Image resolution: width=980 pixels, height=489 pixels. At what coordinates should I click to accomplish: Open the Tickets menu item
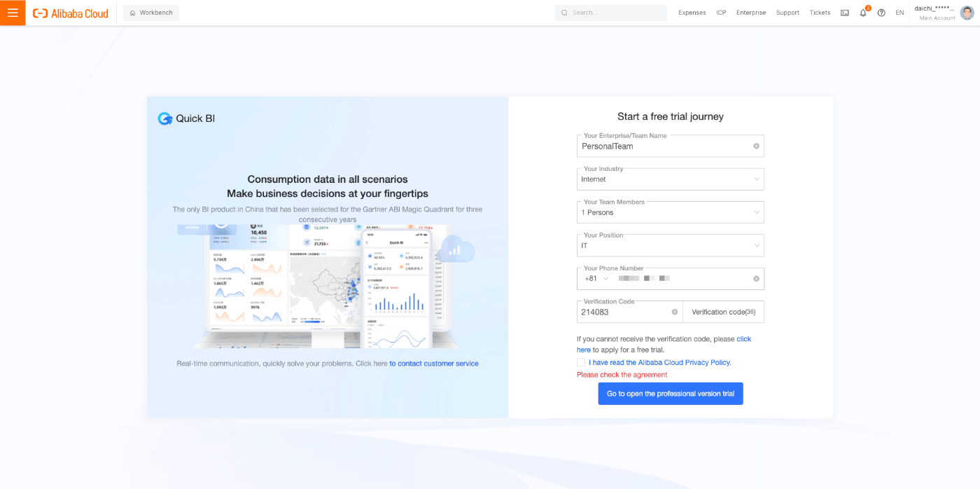(x=820, y=13)
